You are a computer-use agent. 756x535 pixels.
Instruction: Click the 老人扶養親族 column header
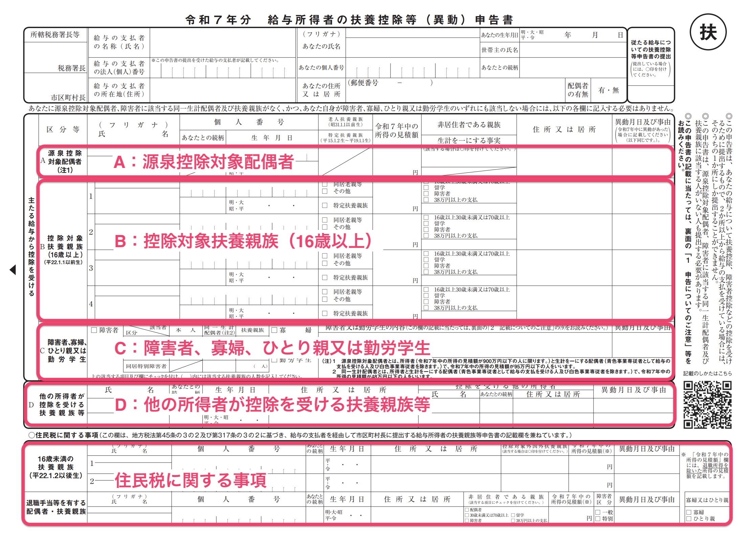tap(345, 122)
